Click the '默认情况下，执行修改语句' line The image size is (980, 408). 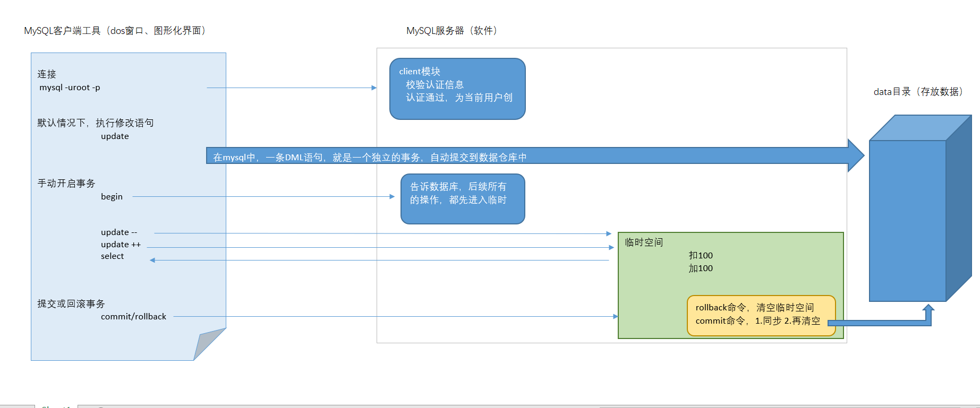pos(96,123)
